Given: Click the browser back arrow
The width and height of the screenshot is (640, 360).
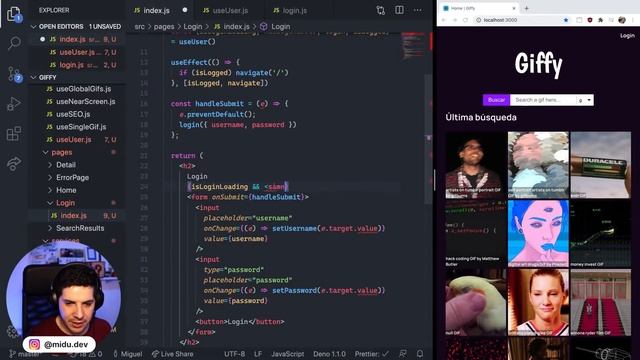Looking at the screenshot, I should 444,20.
